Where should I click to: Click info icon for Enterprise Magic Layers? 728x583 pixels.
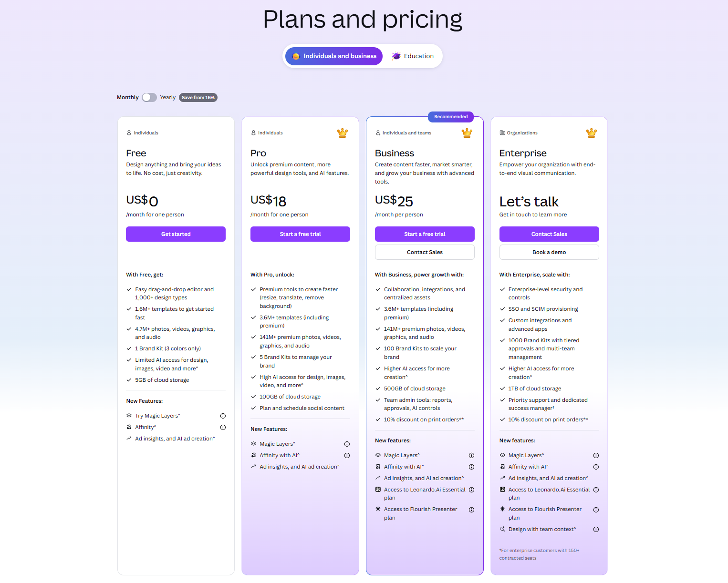596,455
